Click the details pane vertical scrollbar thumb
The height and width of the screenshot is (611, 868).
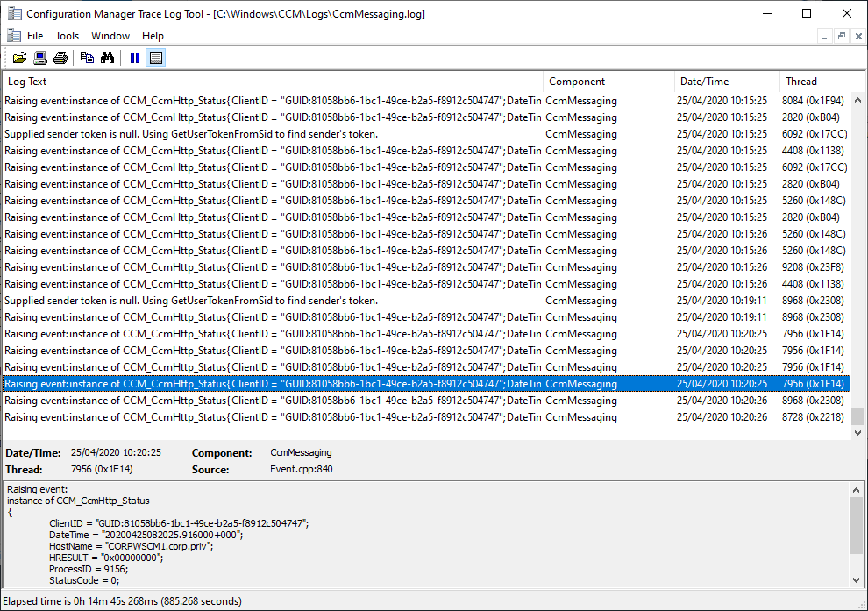(x=857, y=526)
